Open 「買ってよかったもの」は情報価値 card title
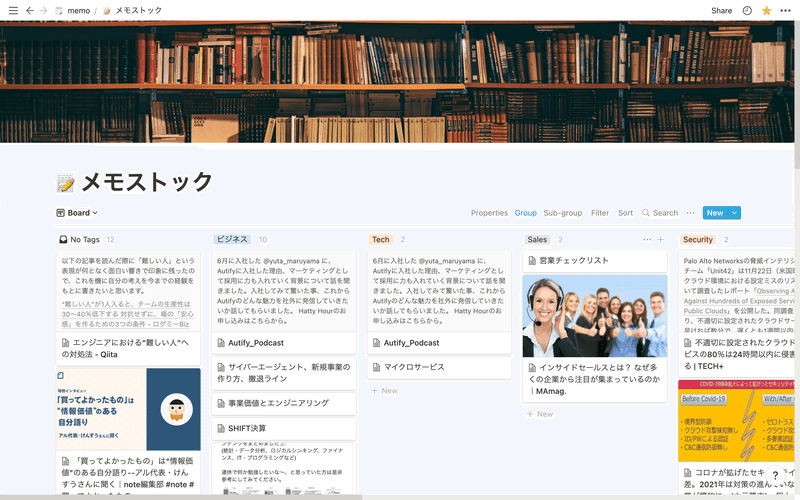 128,474
